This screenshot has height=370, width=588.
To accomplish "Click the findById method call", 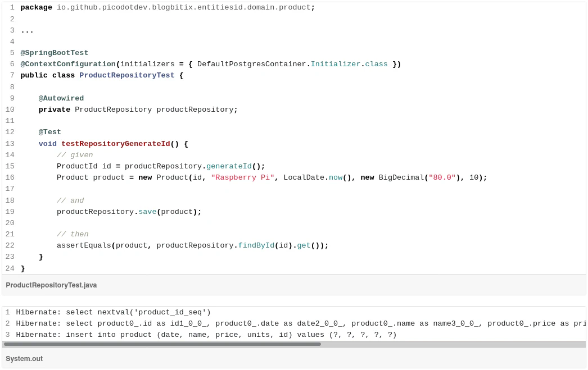I will [x=256, y=245].
